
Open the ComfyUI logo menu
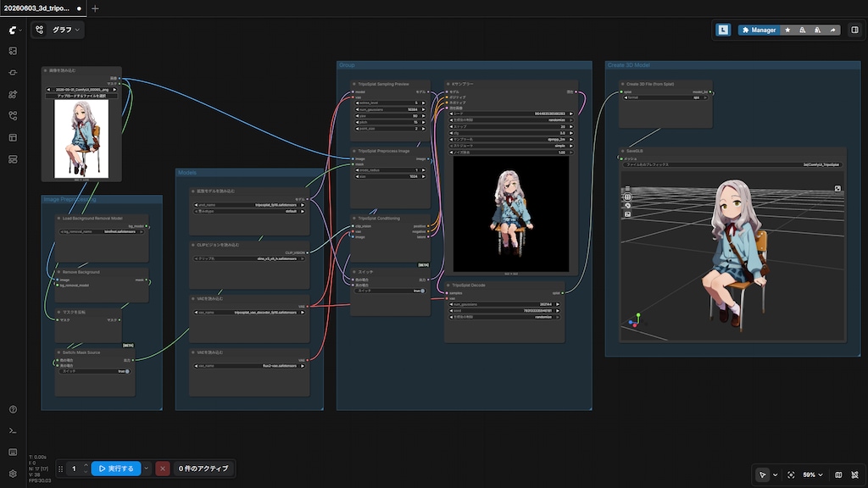[x=14, y=30]
